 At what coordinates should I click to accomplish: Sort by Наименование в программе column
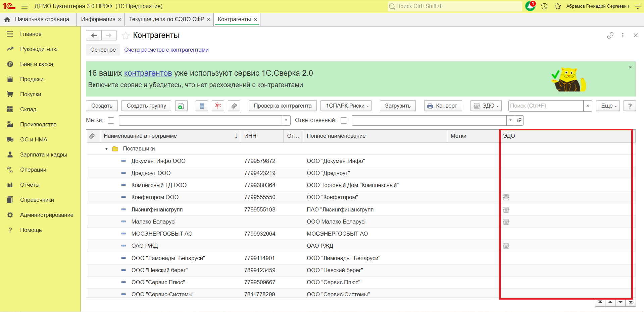pyautogui.click(x=170, y=136)
